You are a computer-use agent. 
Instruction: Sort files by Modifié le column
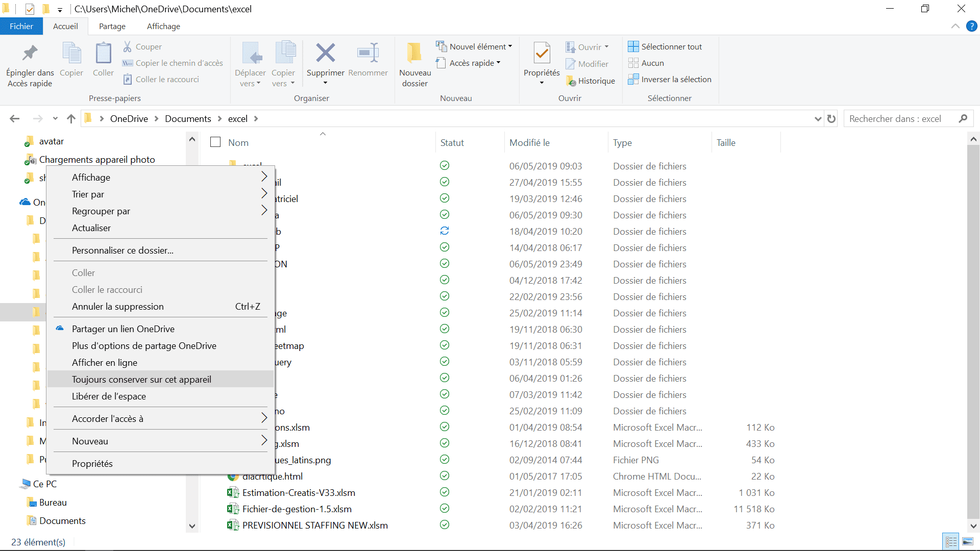point(529,143)
